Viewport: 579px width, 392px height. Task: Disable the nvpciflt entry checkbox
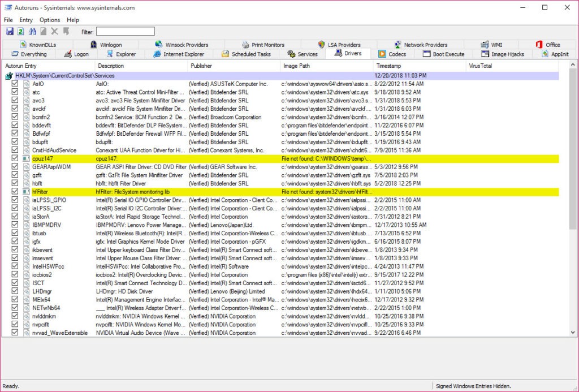pos(15,324)
